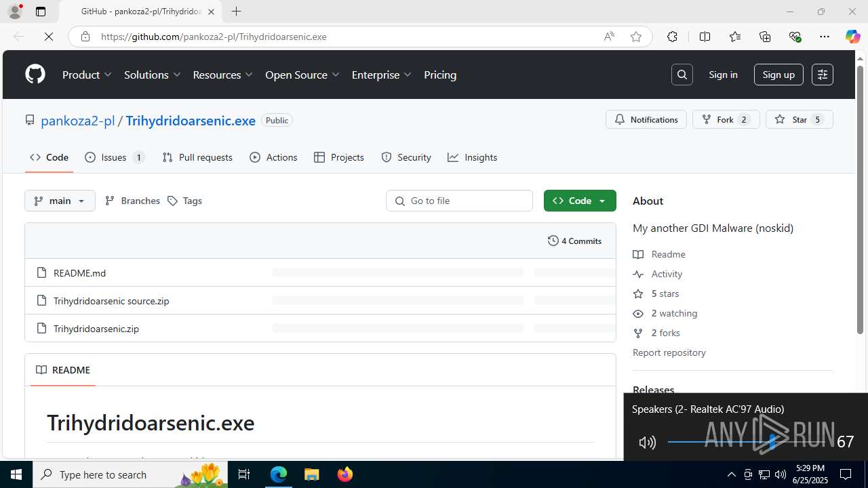Fork the repository
Screen dimensions: 868x488
pos(726,119)
